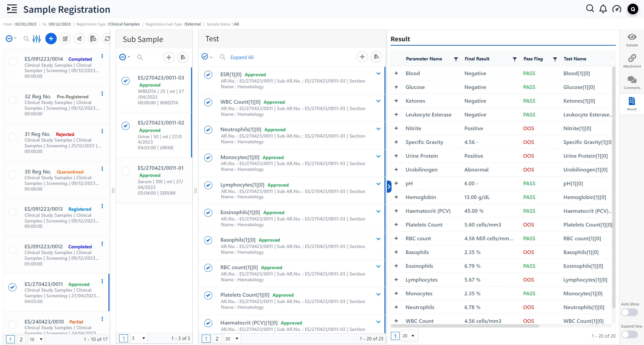644x345 pixels.
Task: Search within the Test panel
Action: [223, 57]
